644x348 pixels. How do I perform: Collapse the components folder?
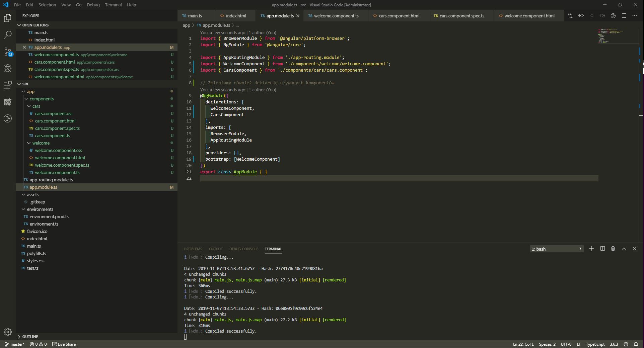click(x=96, y=99)
